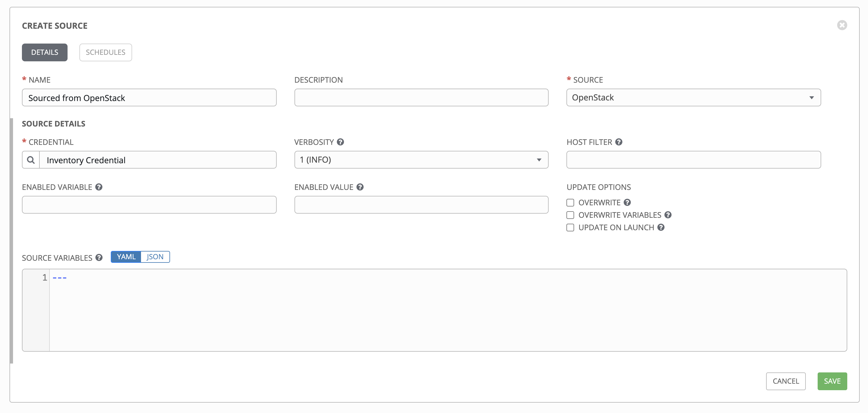The width and height of the screenshot is (868, 413).
Task: Enable the Overwrite Variables checkbox
Action: coord(570,215)
